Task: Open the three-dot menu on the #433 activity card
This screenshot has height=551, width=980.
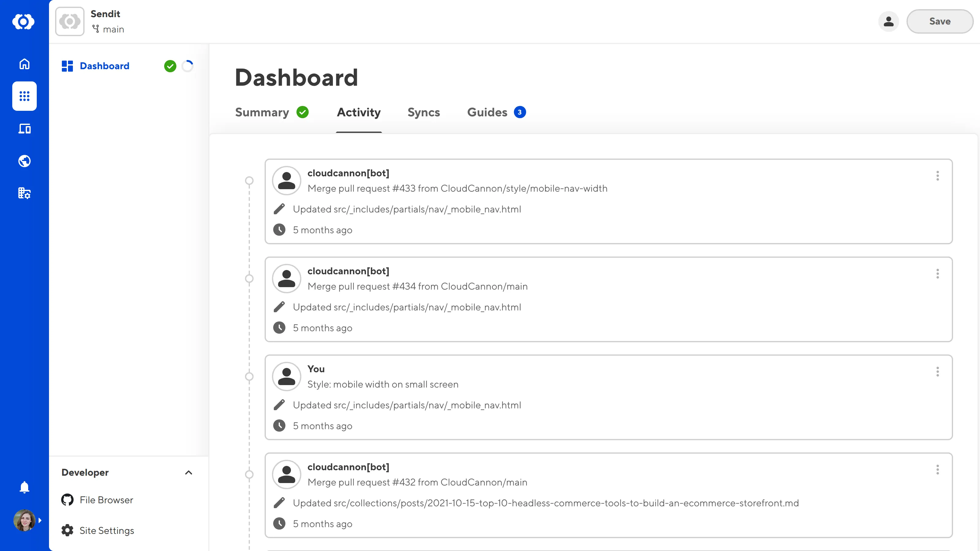Action: coord(937,176)
